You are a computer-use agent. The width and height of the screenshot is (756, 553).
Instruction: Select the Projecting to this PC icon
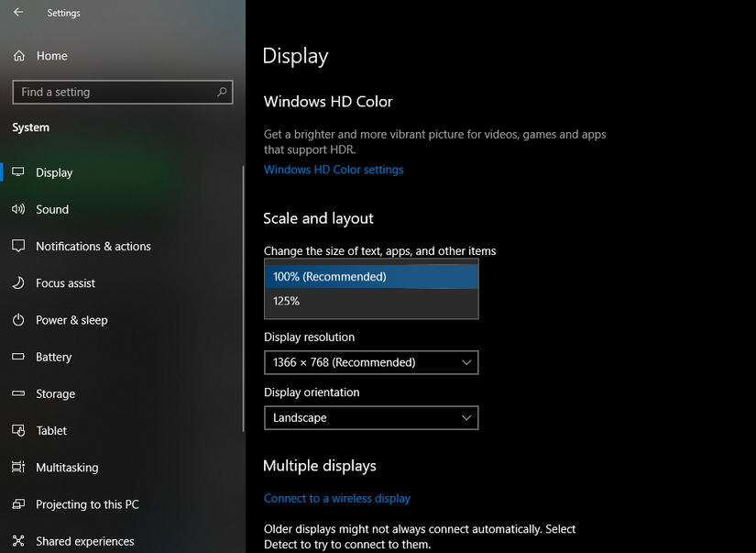[x=19, y=503]
